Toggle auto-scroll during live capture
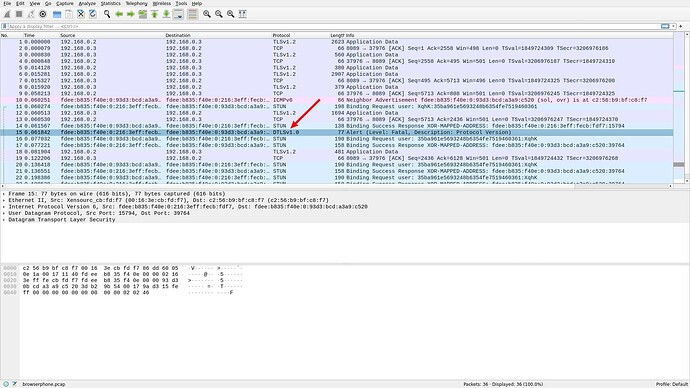Viewport: 690px width, 388px height. 178,14
